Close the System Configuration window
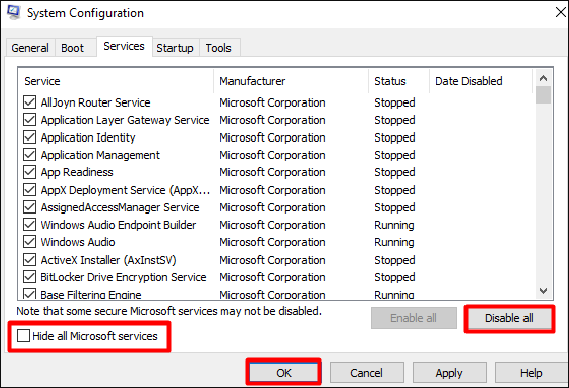This screenshot has height=388, width=569. click(x=560, y=12)
